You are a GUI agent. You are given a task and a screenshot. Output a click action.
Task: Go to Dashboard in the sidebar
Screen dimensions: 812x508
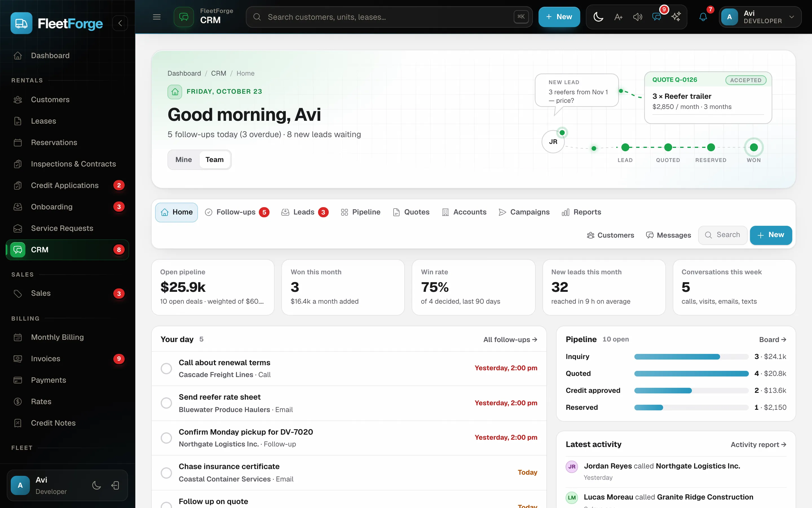67,55
